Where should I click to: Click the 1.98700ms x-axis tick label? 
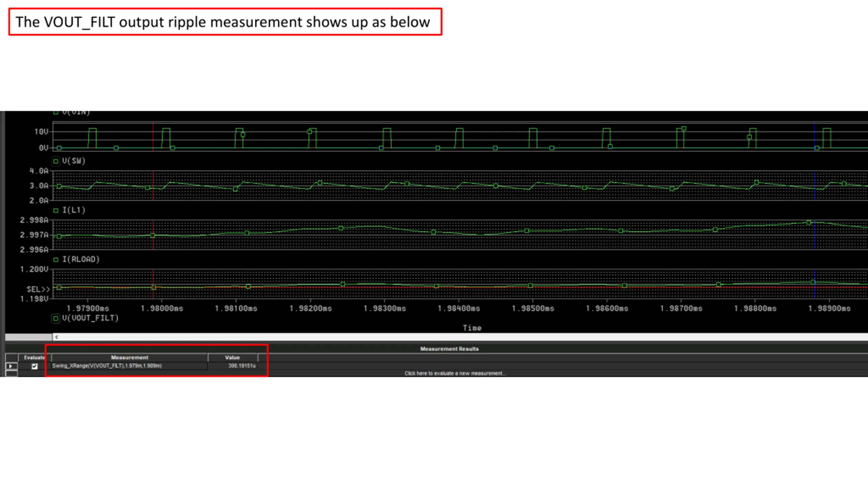click(x=681, y=308)
